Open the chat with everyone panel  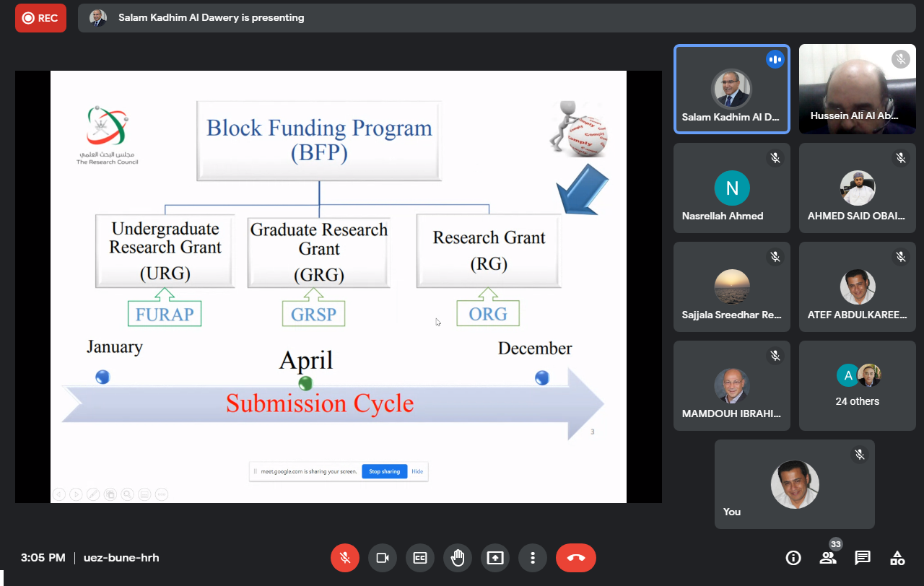863,558
